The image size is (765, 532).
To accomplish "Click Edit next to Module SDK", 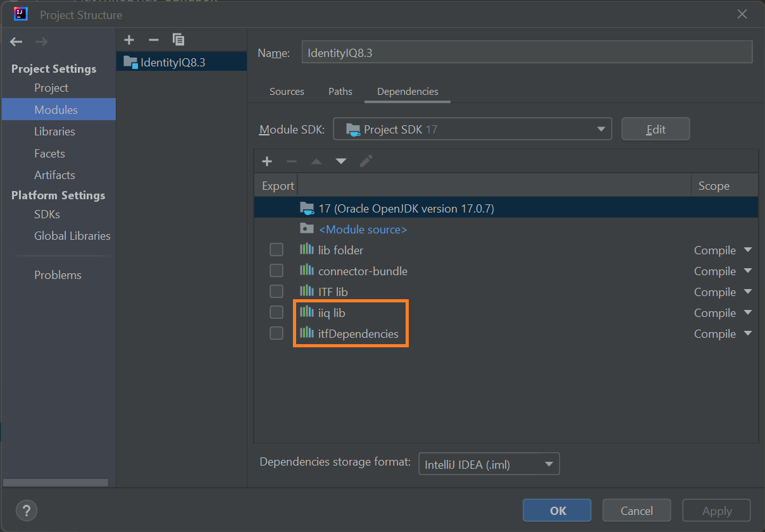I will click(x=656, y=129).
